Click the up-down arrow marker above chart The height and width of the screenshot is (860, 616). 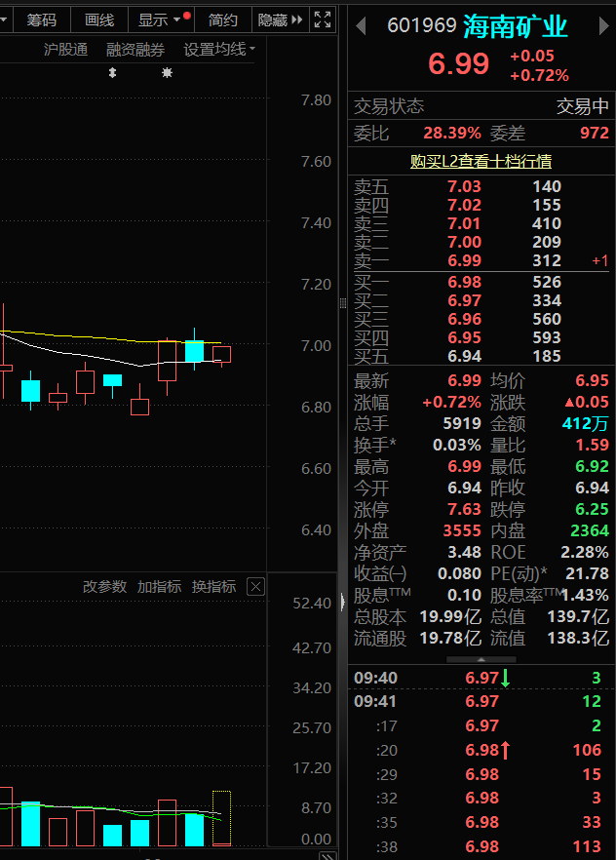[112, 72]
